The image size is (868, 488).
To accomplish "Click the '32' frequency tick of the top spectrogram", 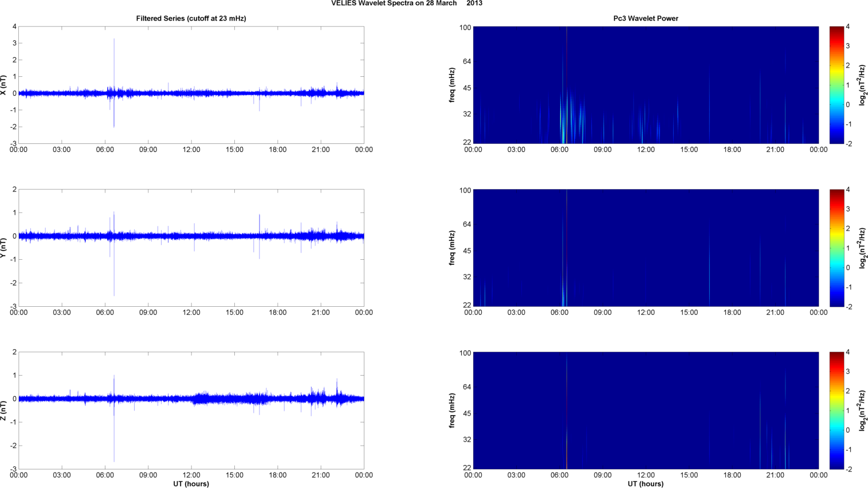I will point(467,114).
